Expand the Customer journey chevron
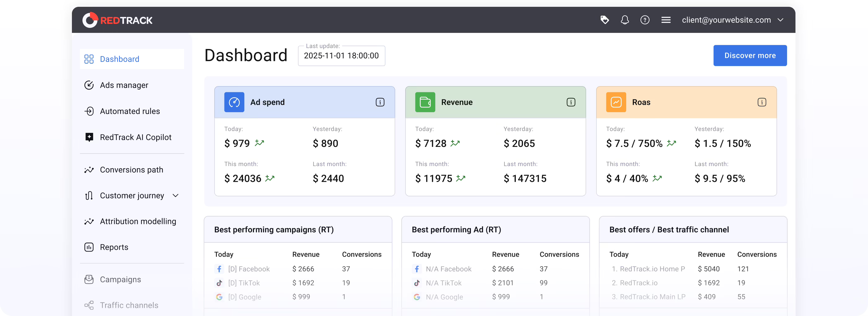Viewport: 868px width, 316px height. pyautogui.click(x=175, y=195)
